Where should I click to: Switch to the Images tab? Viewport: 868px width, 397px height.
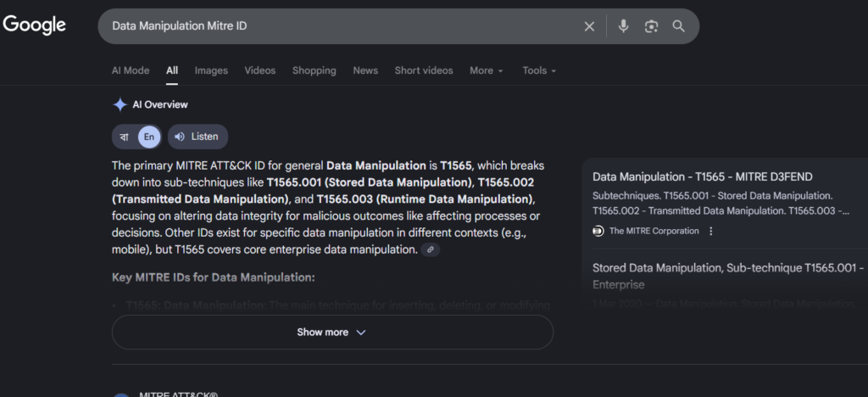(x=211, y=70)
